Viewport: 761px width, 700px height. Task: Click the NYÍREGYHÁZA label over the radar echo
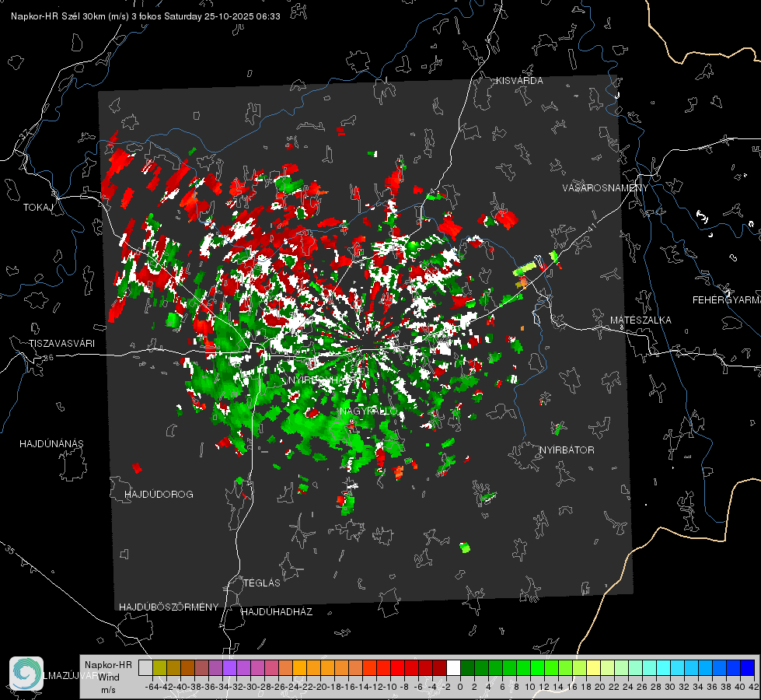323,380
